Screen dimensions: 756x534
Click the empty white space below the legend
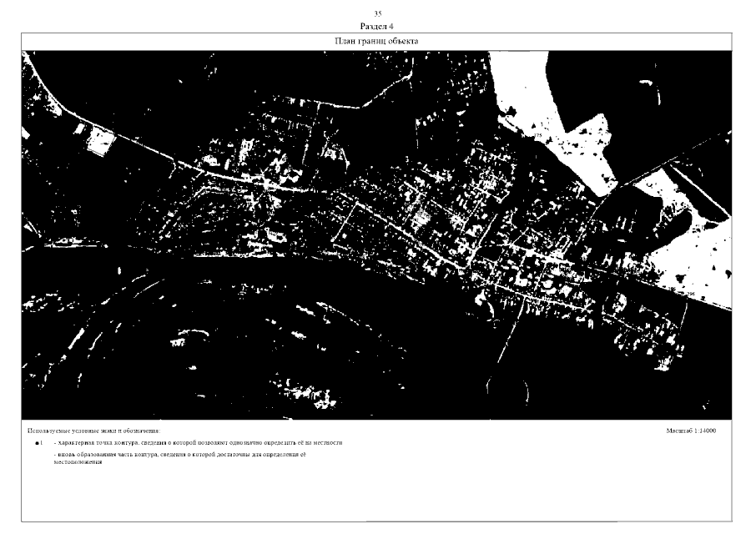tap(375, 496)
